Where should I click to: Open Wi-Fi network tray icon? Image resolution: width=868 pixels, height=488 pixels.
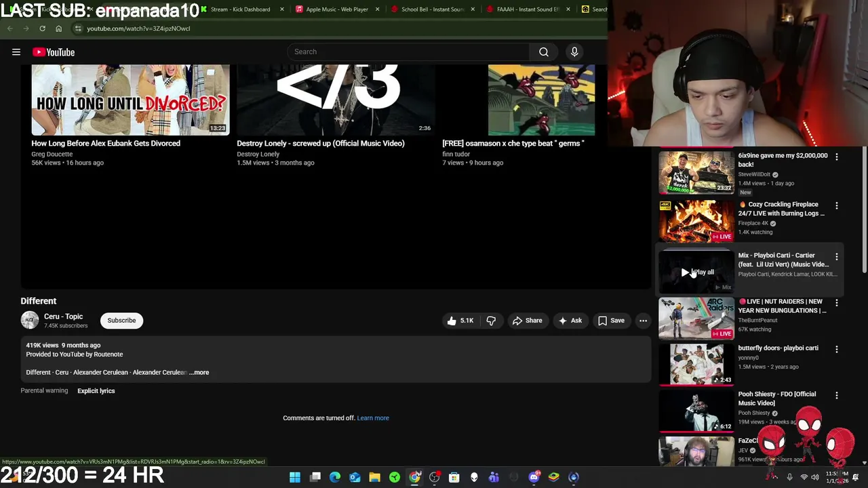pyautogui.click(x=804, y=477)
